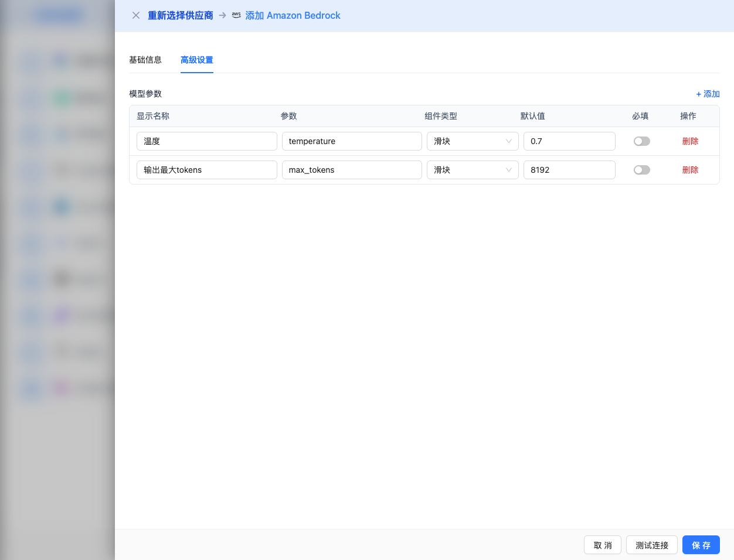Select the 高级设置 tab
The width and height of the screenshot is (734, 560).
196,60
